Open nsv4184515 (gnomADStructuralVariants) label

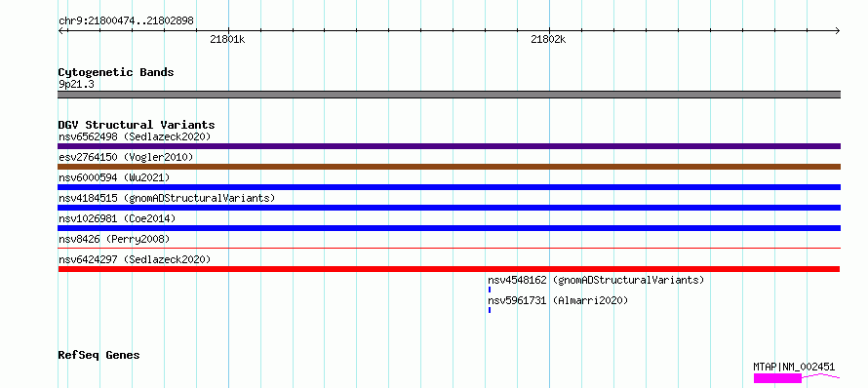coord(167,198)
